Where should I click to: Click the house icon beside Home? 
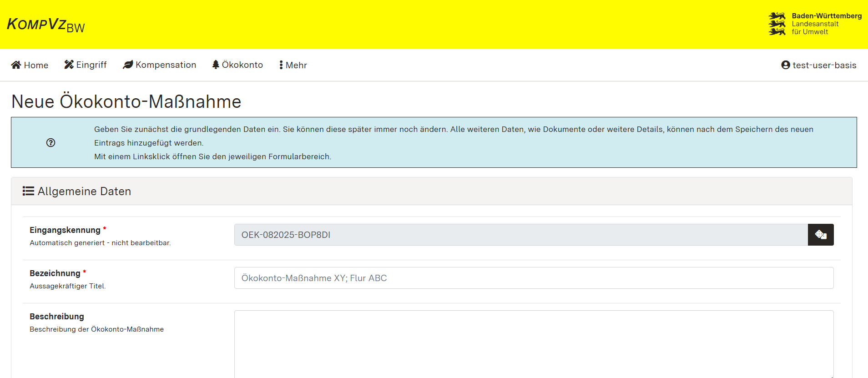[x=16, y=65]
